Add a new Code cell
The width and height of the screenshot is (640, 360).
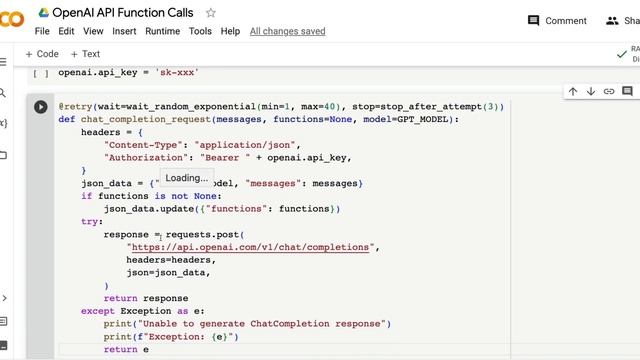point(42,54)
